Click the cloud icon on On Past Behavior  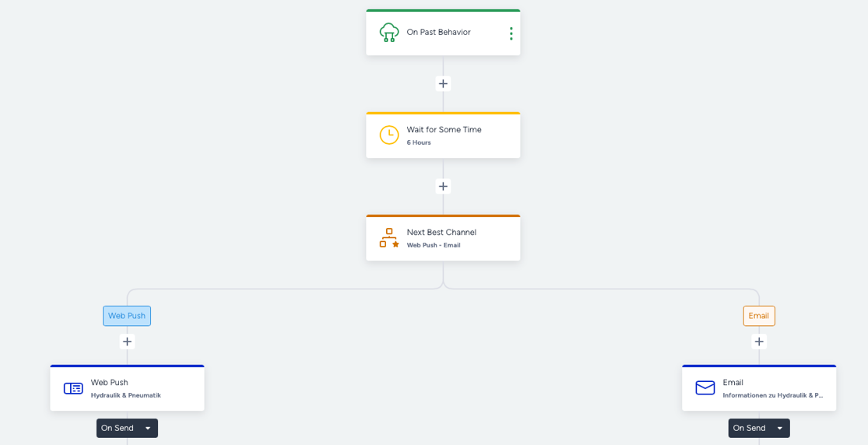click(x=388, y=33)
